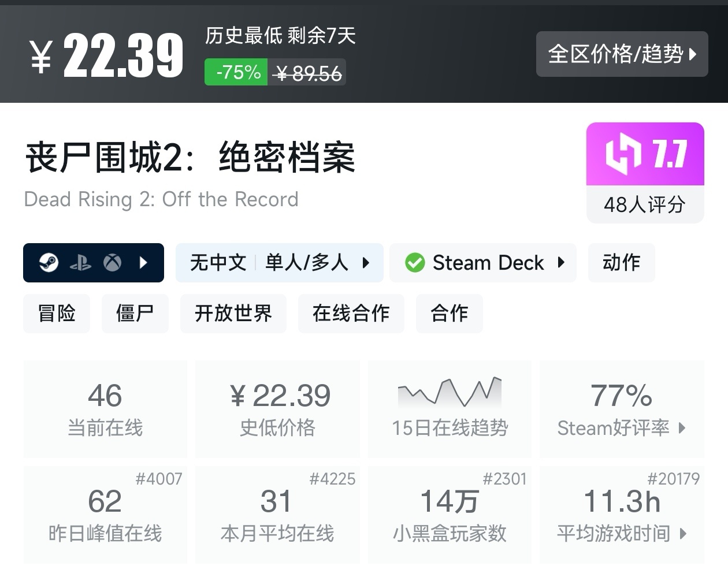Select the 冒险 adventure tag

pos(57,314)
